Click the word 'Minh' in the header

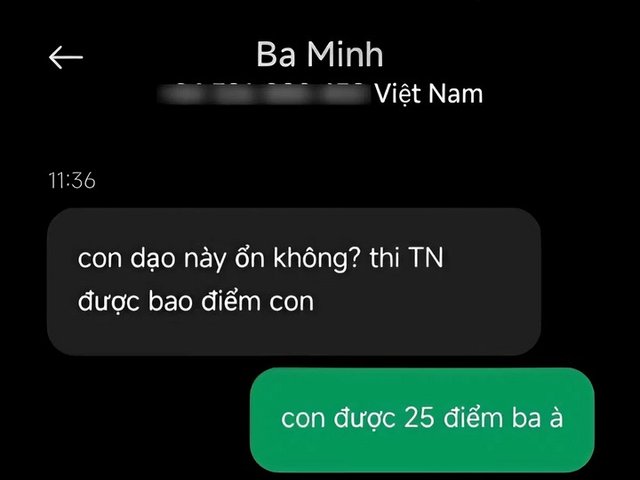345,54
